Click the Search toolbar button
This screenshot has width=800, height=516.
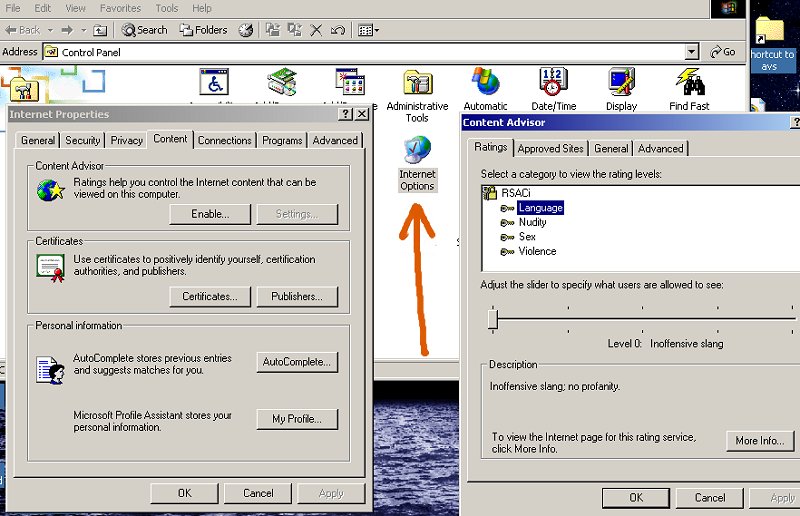(145, 30)
